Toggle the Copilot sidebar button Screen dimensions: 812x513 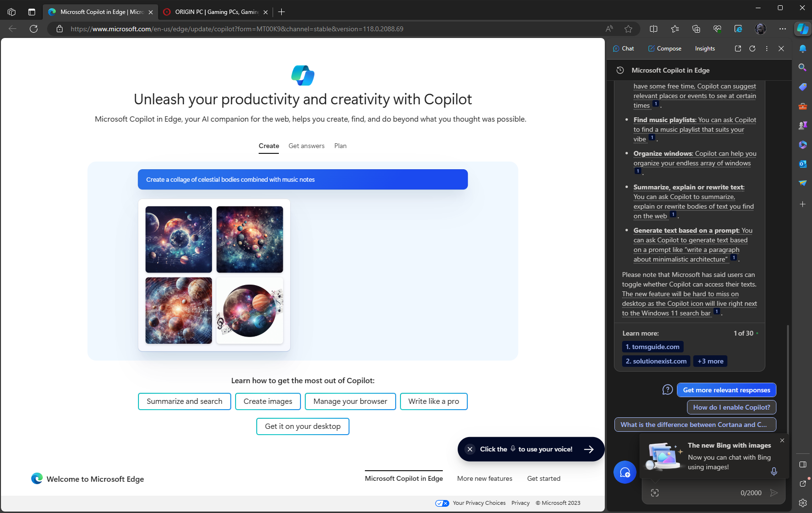point(802,29)
